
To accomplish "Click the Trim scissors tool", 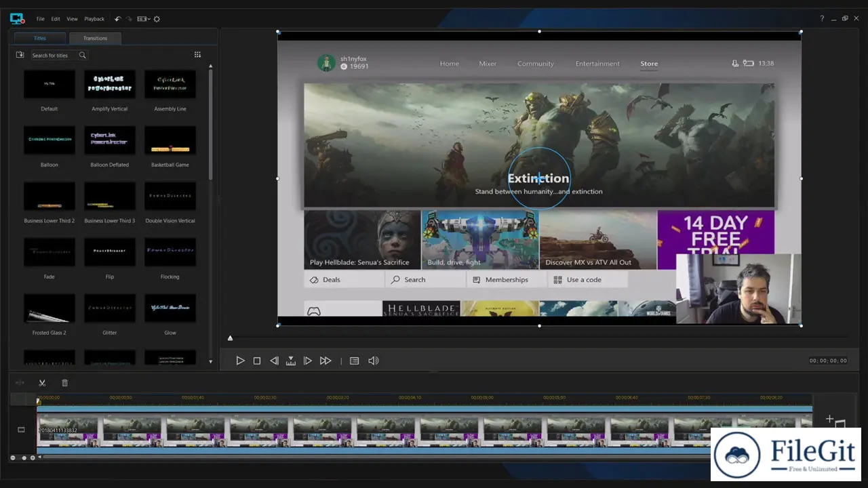I will [x=42, y=383].
